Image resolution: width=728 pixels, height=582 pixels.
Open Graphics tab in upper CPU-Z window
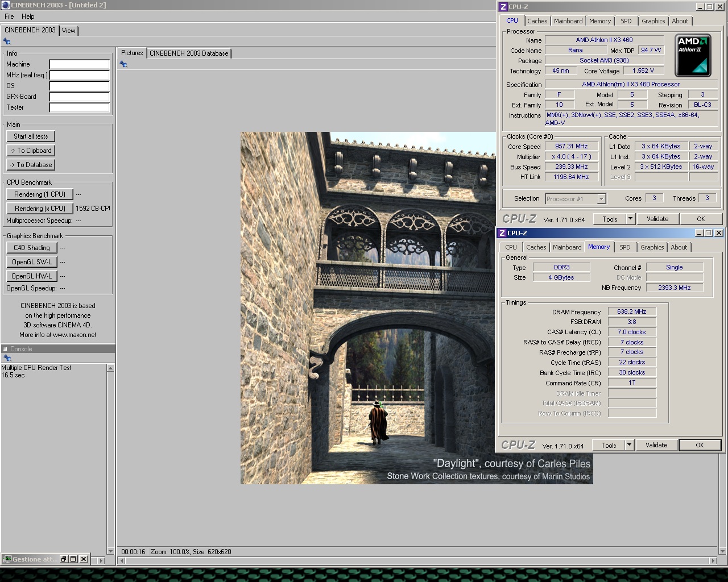653,21
